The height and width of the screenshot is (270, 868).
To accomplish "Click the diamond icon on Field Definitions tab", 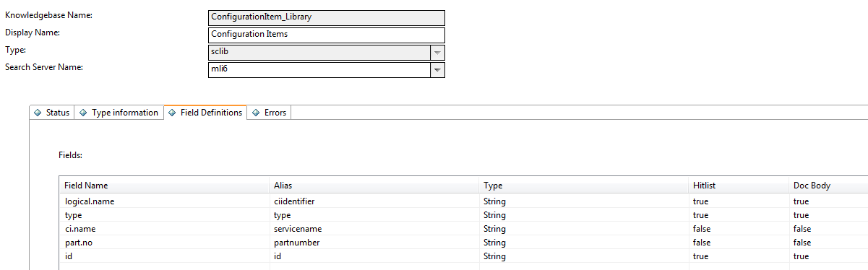I will click(x=172, y=113).
